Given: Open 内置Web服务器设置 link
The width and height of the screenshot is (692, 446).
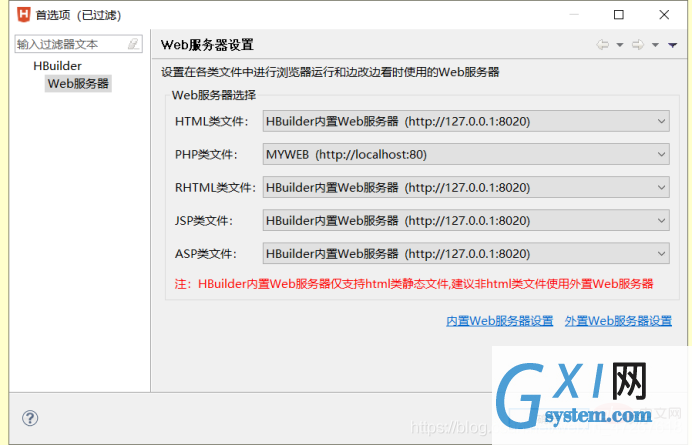Looking at the screenshot, I should coord(500,321).
